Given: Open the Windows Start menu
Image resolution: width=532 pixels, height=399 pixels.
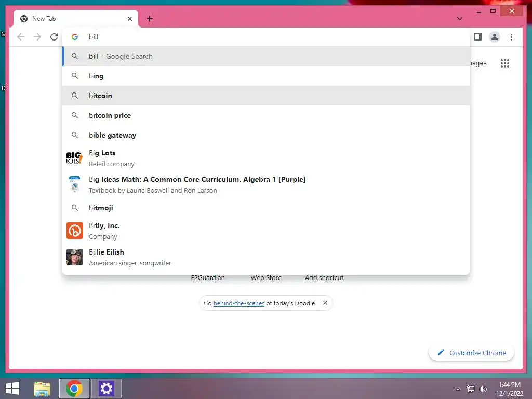Looking at the screenshot, I should (x=12, y=389).
